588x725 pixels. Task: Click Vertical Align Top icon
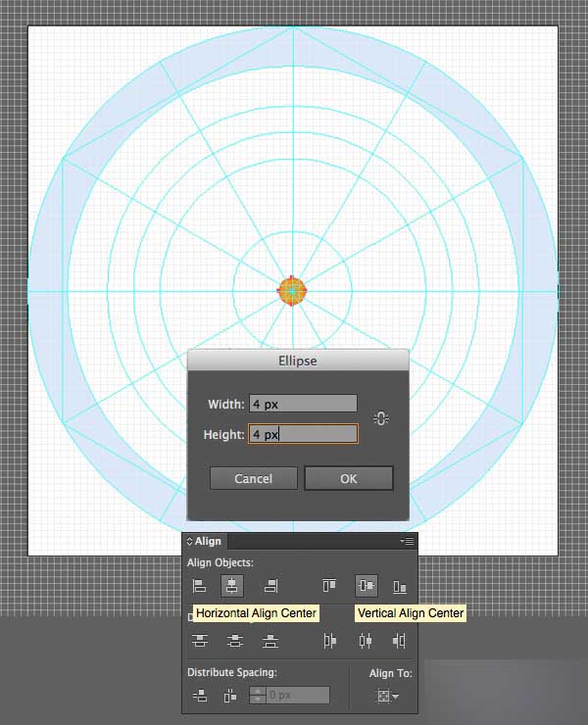click(x=329, y=585)
